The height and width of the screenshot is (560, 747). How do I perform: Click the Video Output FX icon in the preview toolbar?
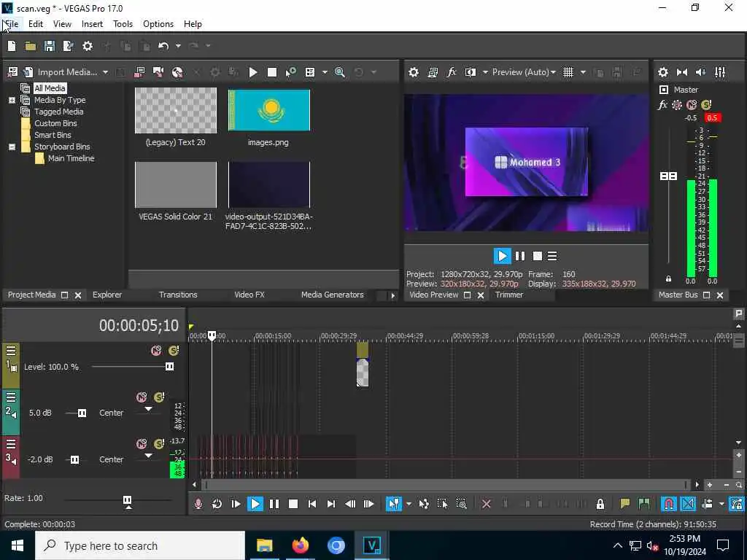451,72
